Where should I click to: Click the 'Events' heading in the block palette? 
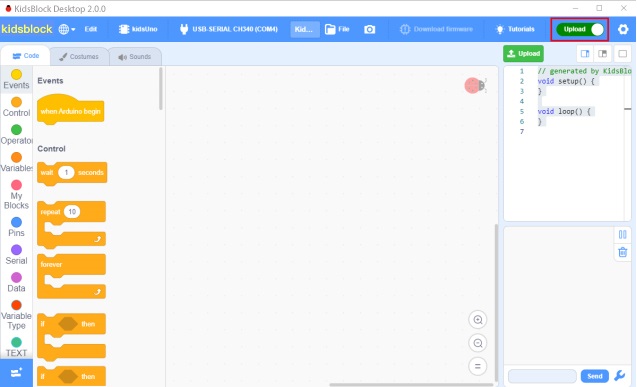(50, 80)
